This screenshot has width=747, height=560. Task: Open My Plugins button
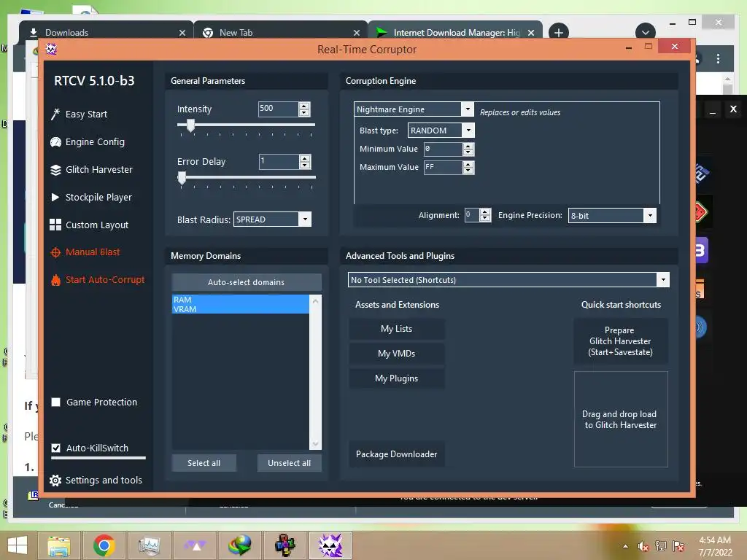(x=396, y=378)
